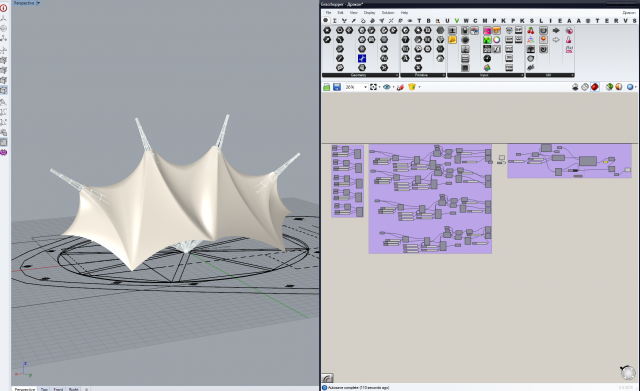This screenshot has width=640, height=391.
Task: Open the Solution menu in Grasshopper
Action: [x=388, y=13]
